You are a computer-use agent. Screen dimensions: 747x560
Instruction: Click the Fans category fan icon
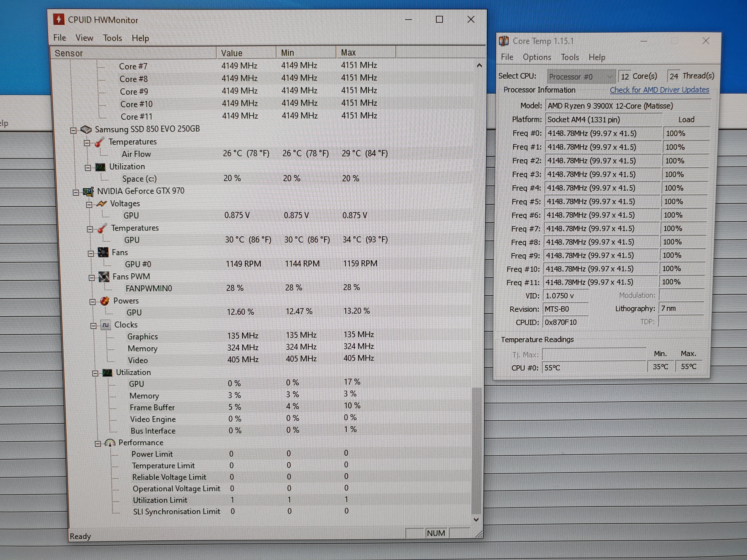point(103,253)
